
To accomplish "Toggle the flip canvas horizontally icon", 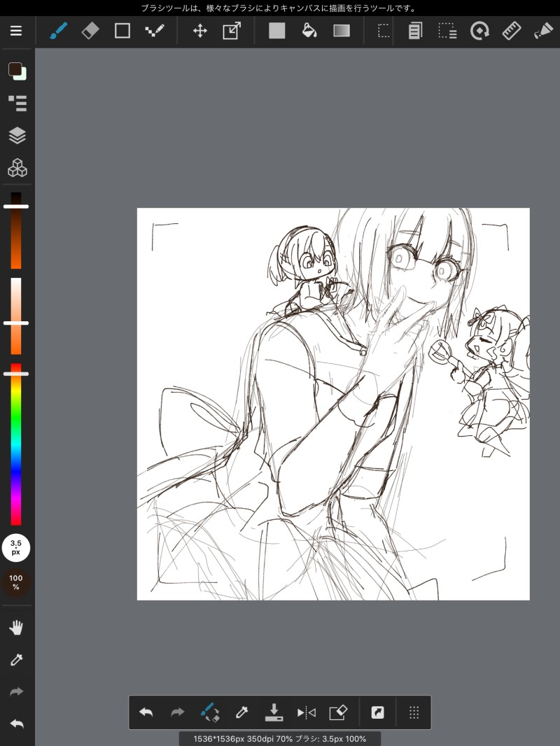I will (x=306, y=712).
